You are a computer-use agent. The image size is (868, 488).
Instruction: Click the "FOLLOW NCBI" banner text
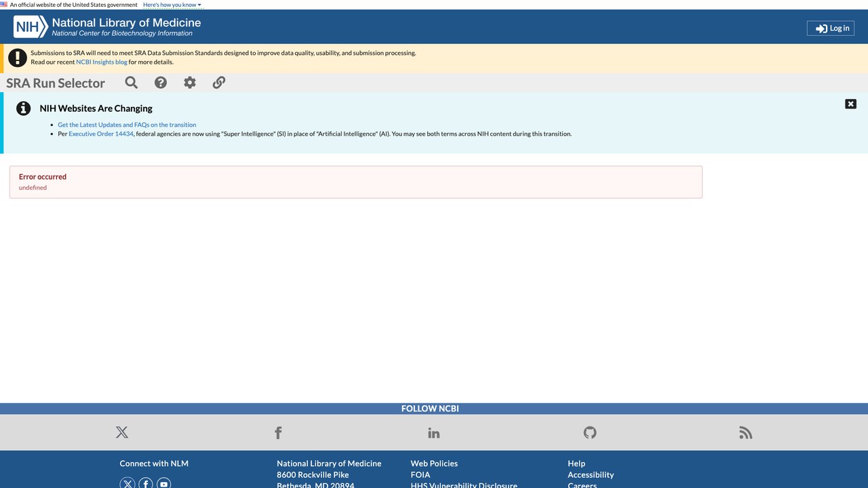430,409
